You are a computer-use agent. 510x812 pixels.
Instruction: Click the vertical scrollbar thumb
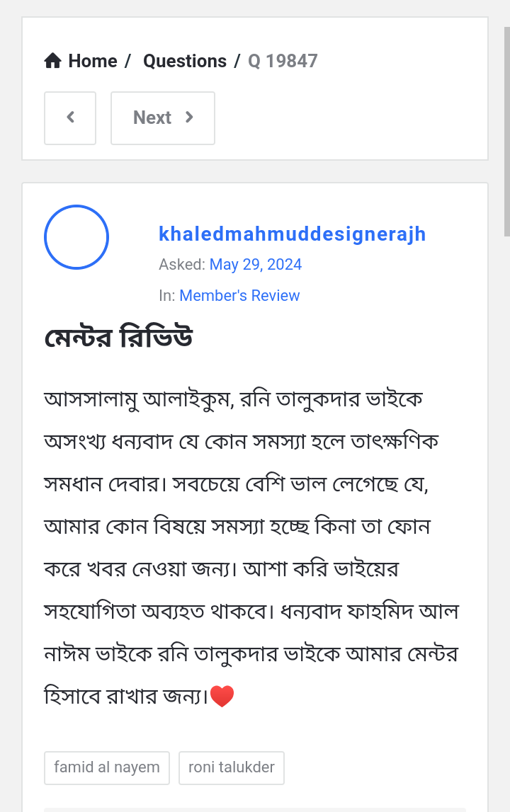coord(506,131)
